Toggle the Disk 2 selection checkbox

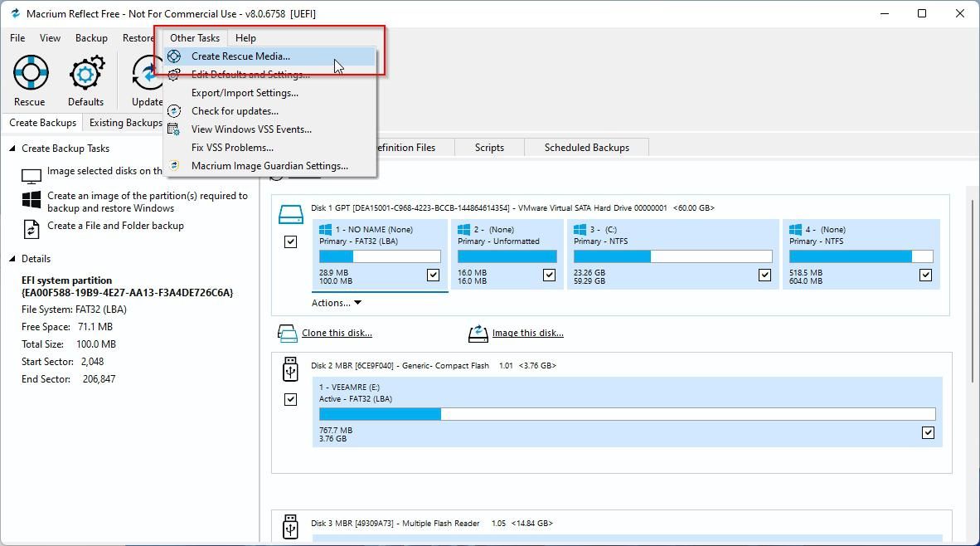pyautogui.click(x=291, y=400)
